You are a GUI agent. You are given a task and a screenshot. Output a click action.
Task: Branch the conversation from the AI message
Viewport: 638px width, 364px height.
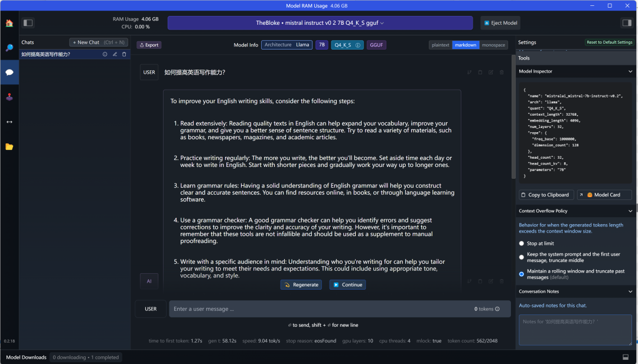pos(470,281)
